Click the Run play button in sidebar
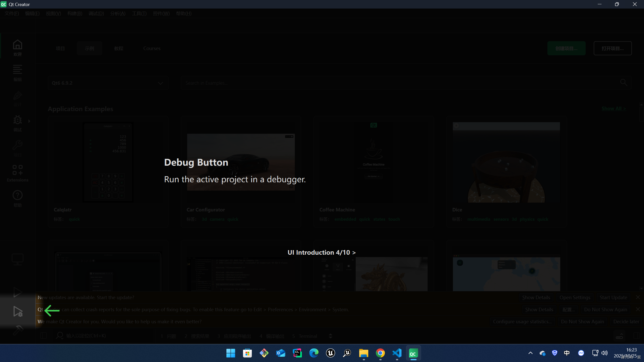The width and height of the screenshot is (644, 362). pos(18,292)
